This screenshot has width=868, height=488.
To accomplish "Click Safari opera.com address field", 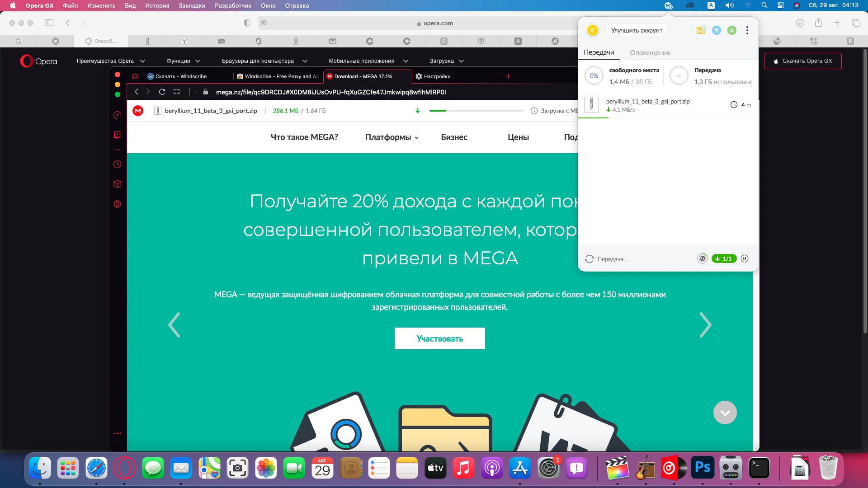I will click(434, 23).
